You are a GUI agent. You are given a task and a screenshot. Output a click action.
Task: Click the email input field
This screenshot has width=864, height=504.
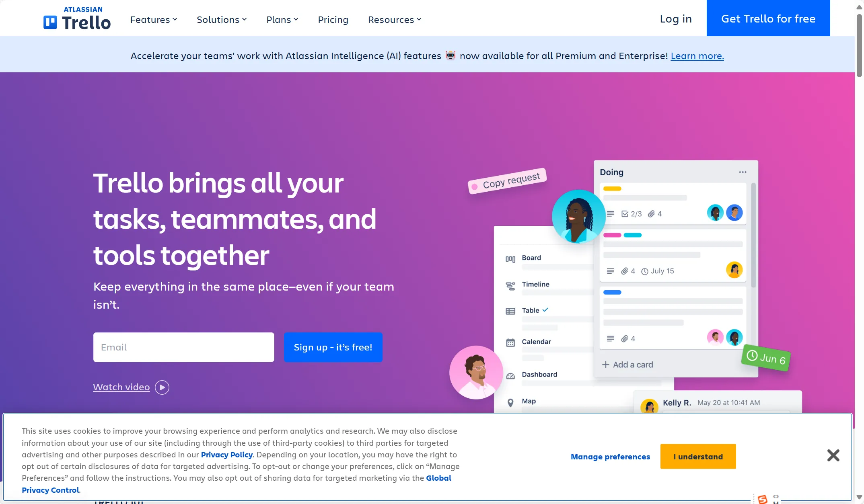click(183, 346)
